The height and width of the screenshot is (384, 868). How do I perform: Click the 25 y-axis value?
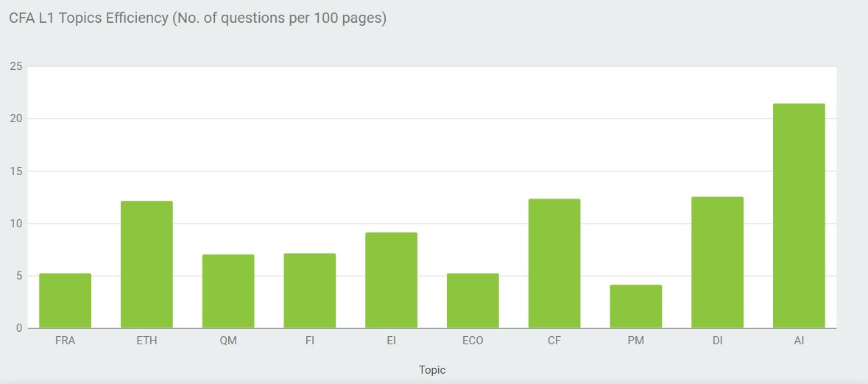pos(15,67)
